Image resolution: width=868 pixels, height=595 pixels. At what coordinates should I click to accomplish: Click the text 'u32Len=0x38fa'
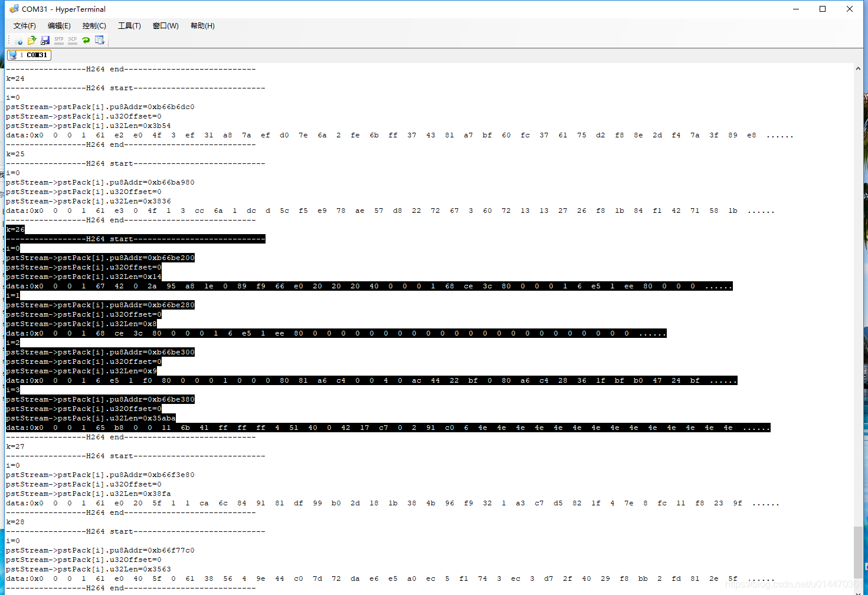click(140, 494)
